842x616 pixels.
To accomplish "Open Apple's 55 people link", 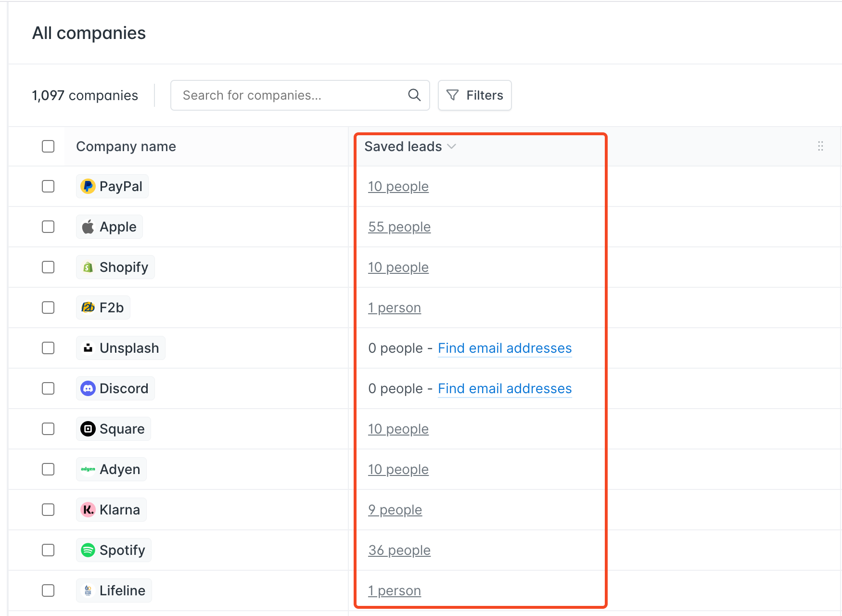I will 399,227.
